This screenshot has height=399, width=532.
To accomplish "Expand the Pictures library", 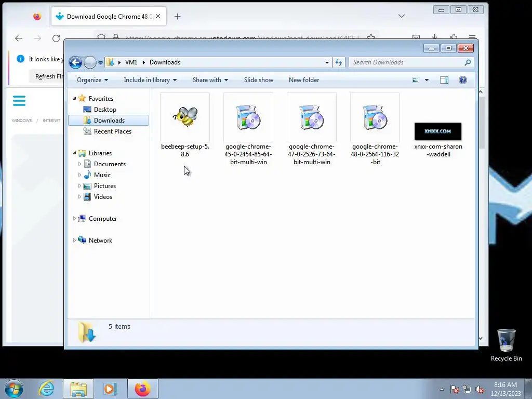I will coord(79,186).
